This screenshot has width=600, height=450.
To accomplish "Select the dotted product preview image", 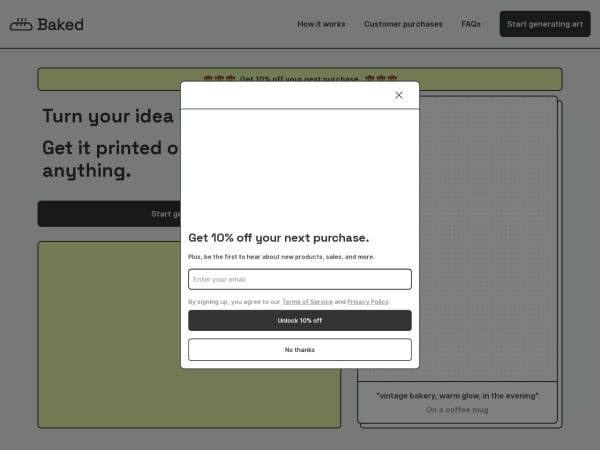I will coord(490,240).
